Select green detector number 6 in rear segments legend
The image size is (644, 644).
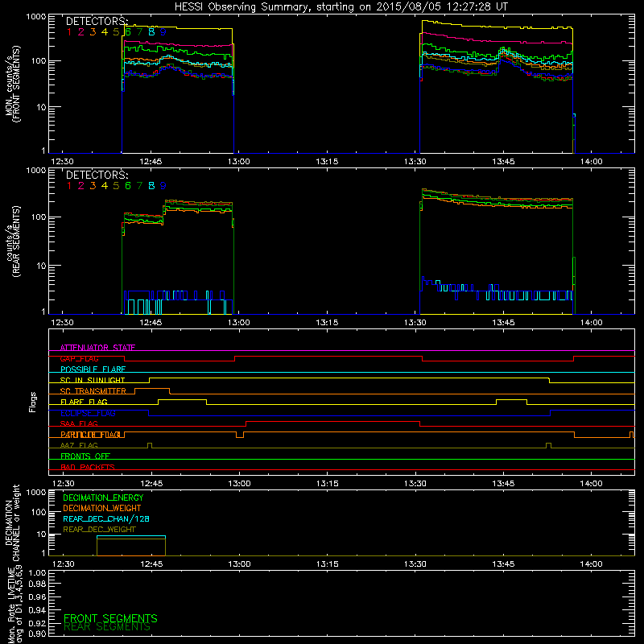click(x=128, y=186)
